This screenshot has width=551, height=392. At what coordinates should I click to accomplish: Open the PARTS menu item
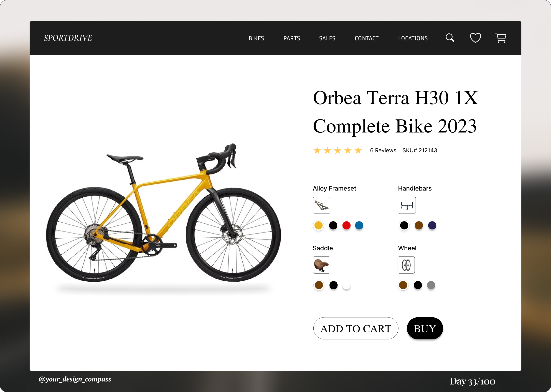coord(292,38)
